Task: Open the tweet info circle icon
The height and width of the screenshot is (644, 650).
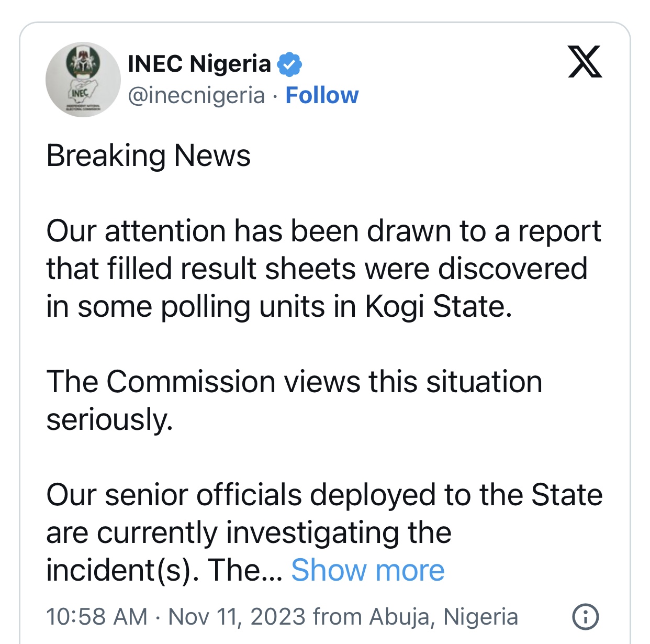Action: click(586, 617)
